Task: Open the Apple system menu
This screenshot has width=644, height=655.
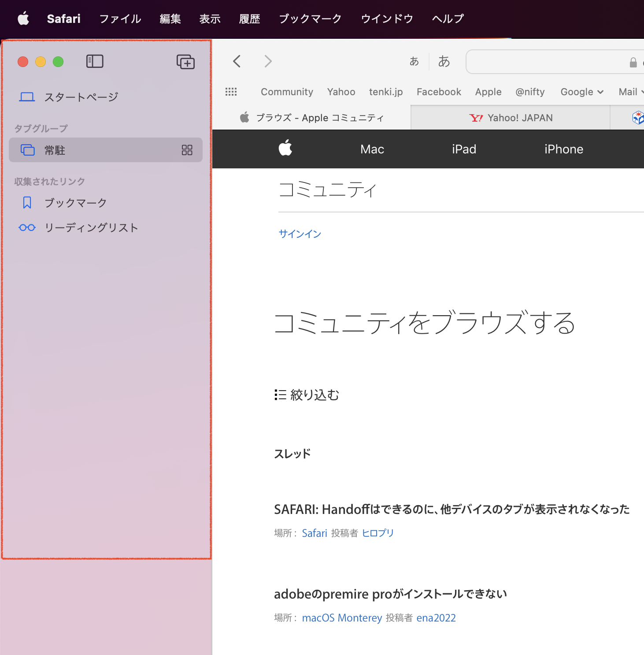Action: click(x=23, y=19)
